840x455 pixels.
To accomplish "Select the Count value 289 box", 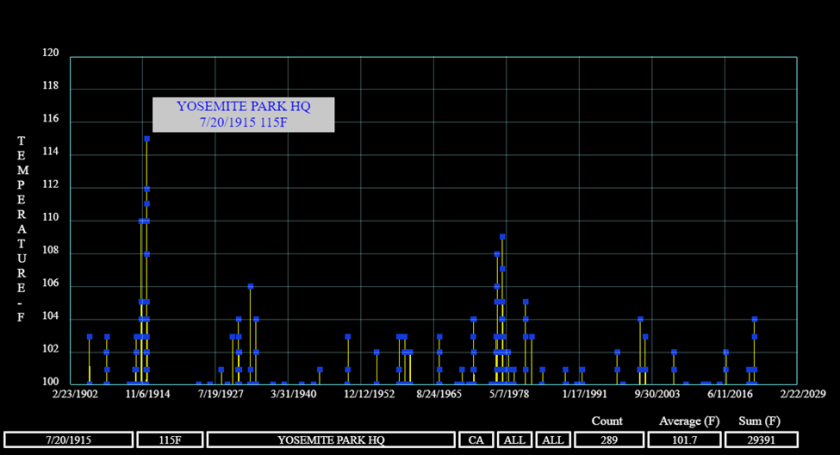I will point(607,440).
